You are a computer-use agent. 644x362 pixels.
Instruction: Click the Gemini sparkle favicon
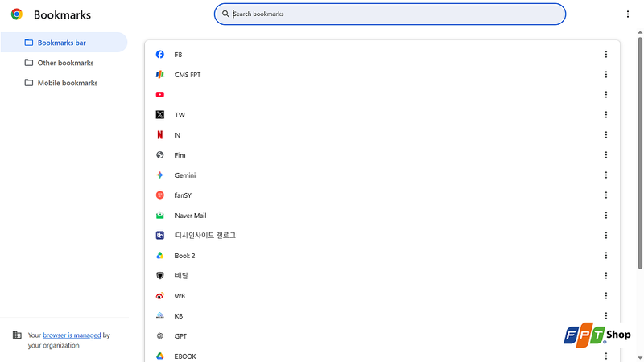click(x=159, y=175)
